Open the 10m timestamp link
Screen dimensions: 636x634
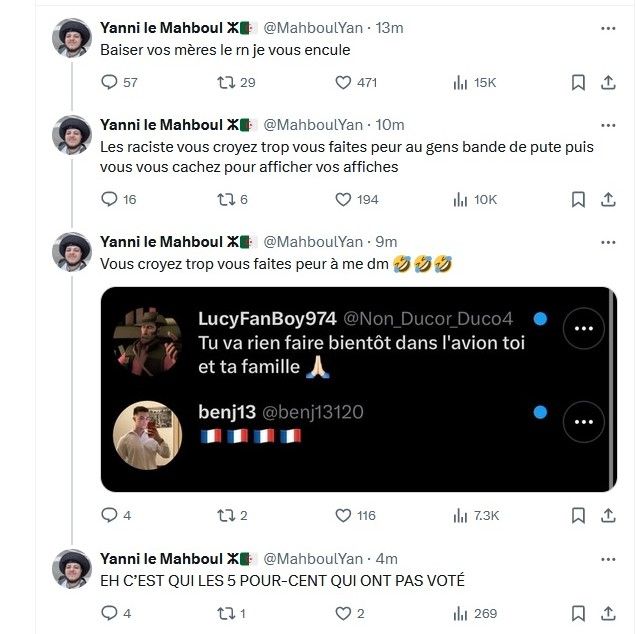click(390, 125)
